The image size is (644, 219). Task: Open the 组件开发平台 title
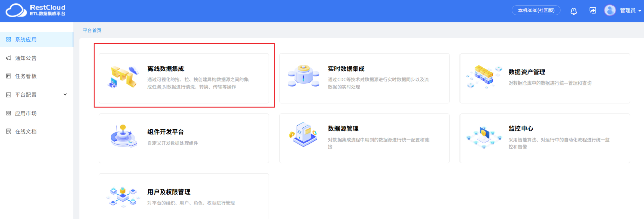(166, 132)
